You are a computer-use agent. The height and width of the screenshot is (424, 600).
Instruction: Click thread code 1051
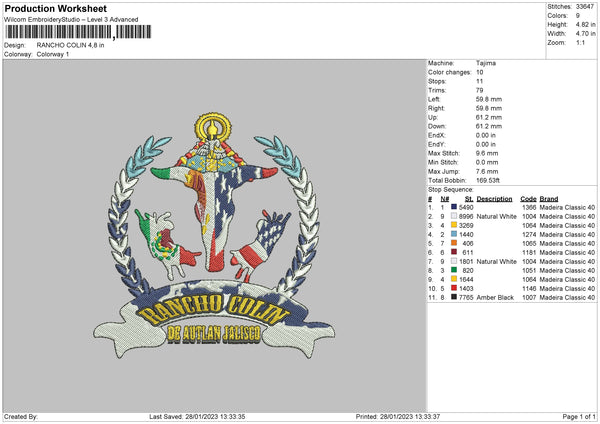point(529,270)
